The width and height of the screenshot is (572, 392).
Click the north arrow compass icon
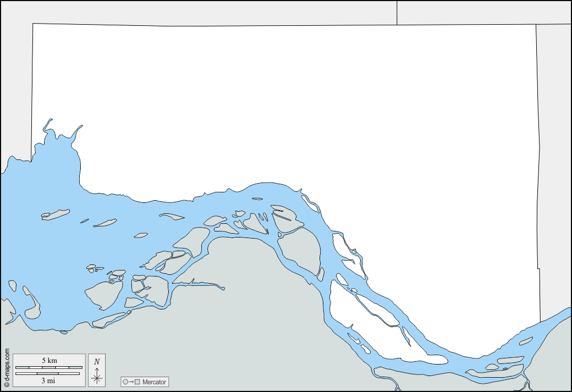[97, 370]
